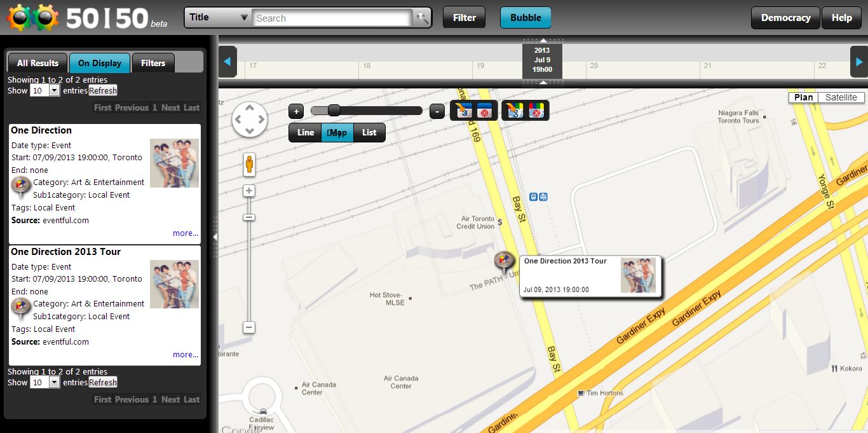Click the search magnifier icon
The image size is (868, 433).
tap(422, 18)
